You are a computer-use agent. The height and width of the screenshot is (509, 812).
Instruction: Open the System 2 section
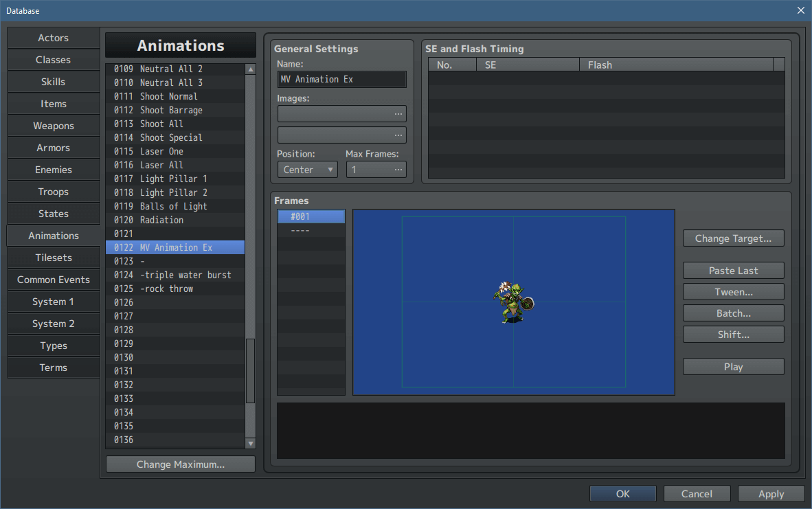pos(53,324)
